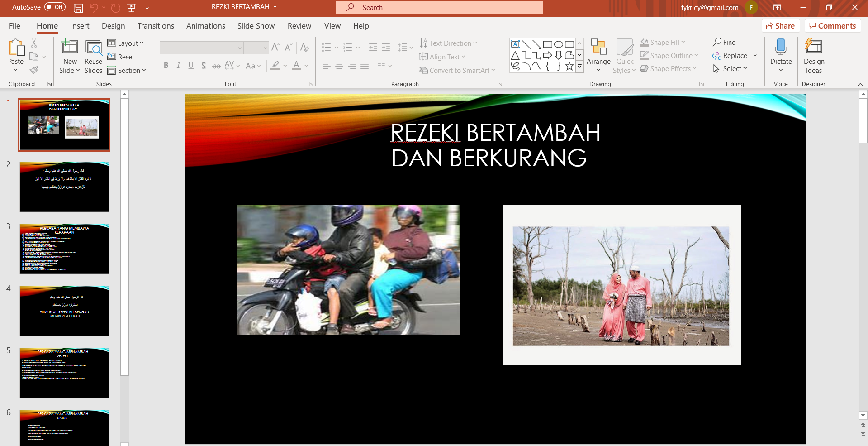868x446 pixels.
Task: Open the Comments pane button
Action: (x=832, y=26)
